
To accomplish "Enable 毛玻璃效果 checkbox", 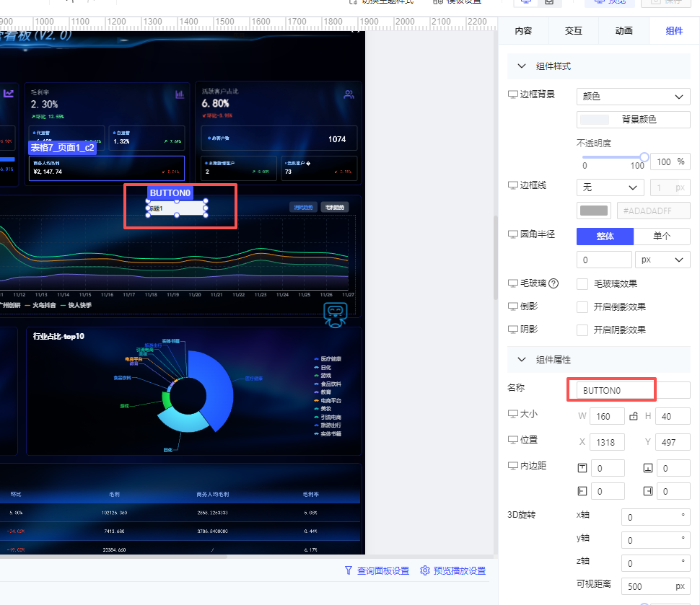I will pyautogui.click(x=582, y=284).
